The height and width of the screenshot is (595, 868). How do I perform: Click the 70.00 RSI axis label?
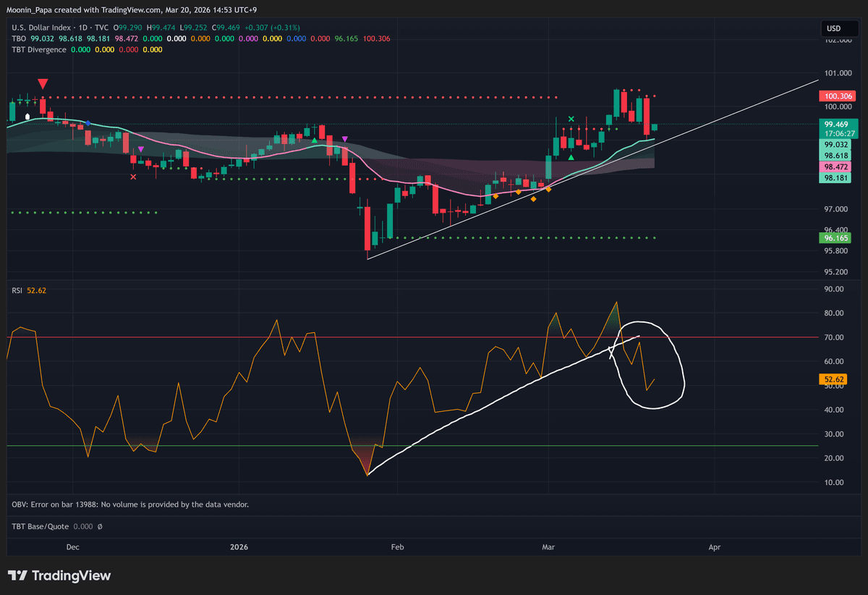[834, 337]
